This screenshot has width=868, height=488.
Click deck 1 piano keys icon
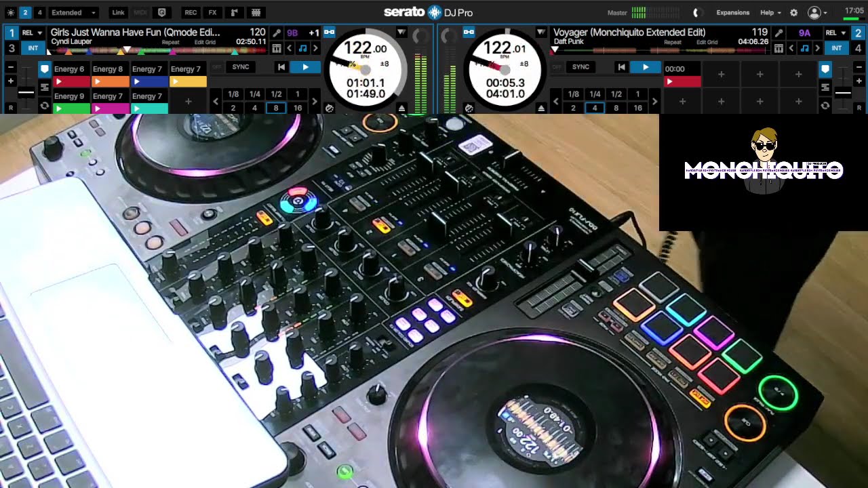pyautogui.click(x=277, y=48)
